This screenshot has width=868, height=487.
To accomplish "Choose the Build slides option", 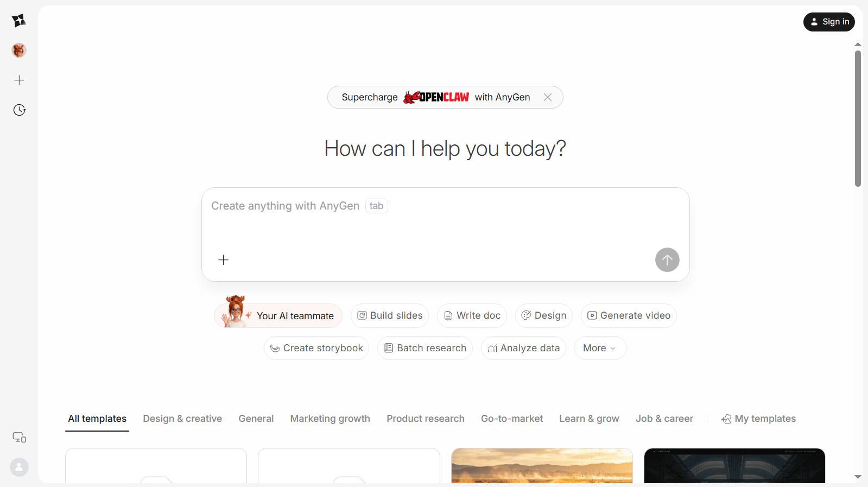I will 390,315.
